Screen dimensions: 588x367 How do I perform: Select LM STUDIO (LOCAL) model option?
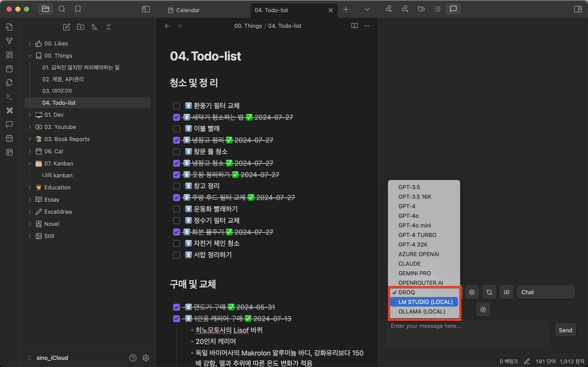click(x=425, y=302)
